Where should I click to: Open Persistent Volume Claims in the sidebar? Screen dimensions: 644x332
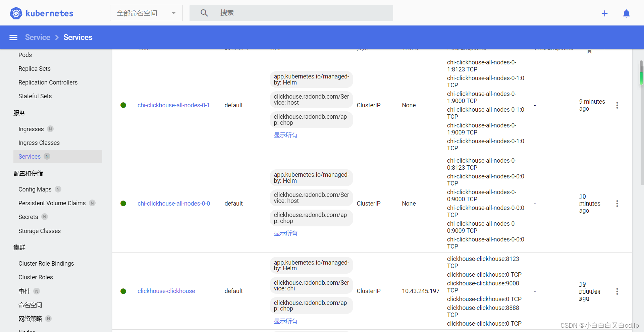tap(52, 203)
